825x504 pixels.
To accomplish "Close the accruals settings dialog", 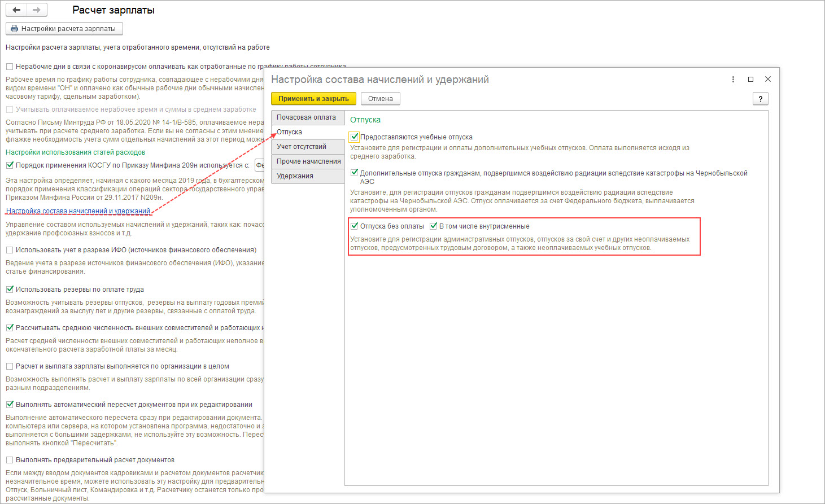I will click(768, 80).
